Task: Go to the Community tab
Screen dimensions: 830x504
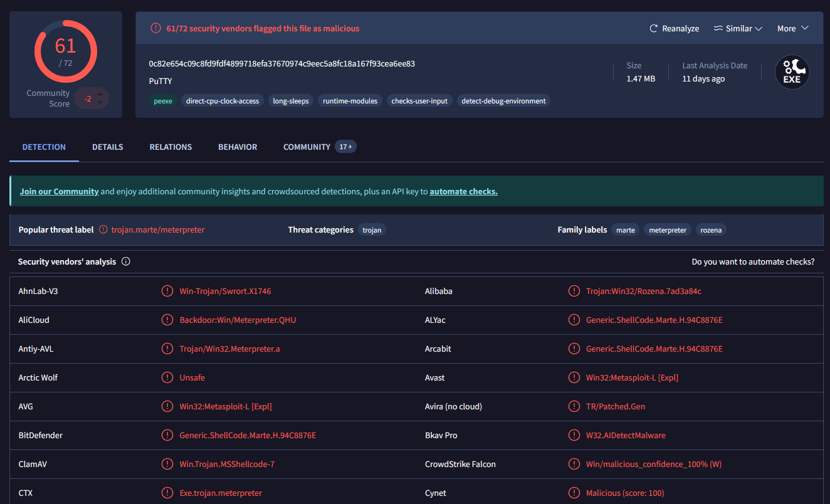Action: (x=307, y=147)
